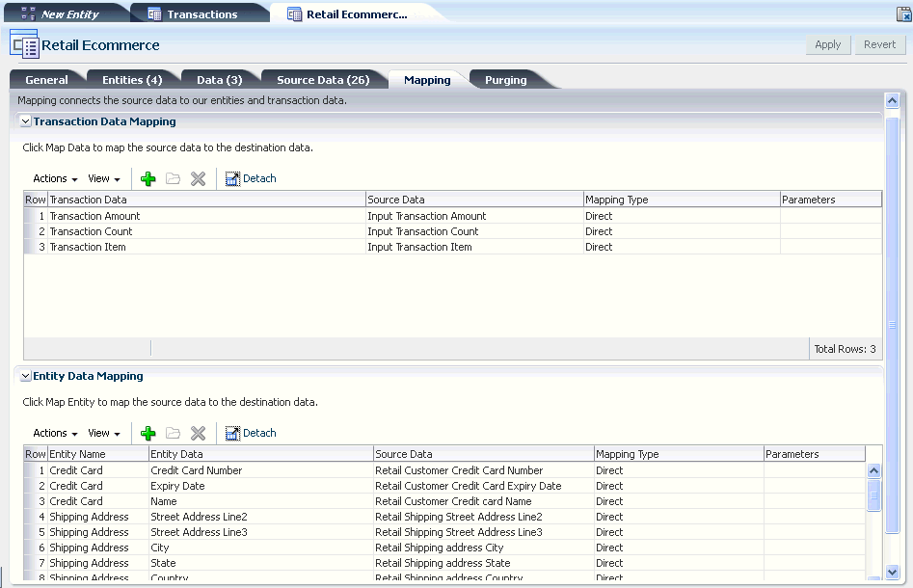
Task: Add a new transaction data mapping with green plus
Action: [x=148, y=178]
